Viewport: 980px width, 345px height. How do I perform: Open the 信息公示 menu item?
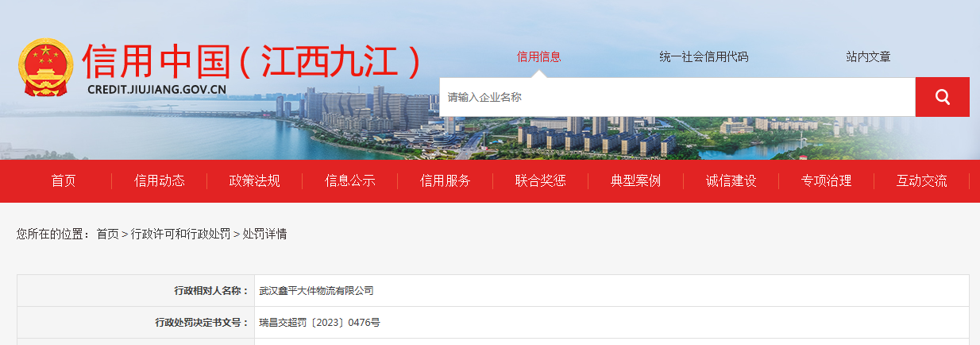(x=350, y=180)
